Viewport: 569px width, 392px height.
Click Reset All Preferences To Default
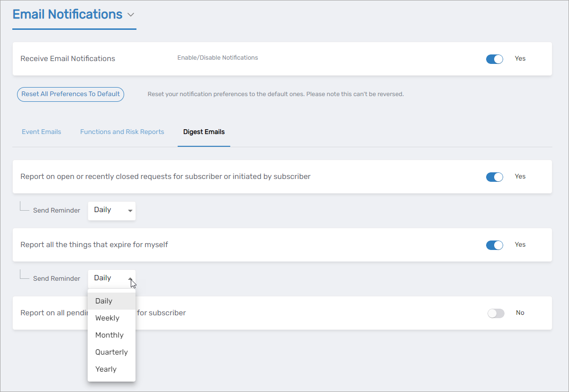pyautogui.click(x=71, y=94)
